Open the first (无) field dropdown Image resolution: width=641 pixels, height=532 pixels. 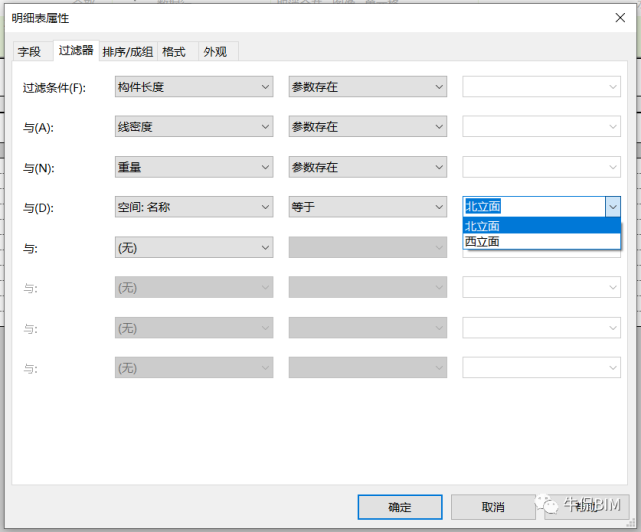click(194, 247)
